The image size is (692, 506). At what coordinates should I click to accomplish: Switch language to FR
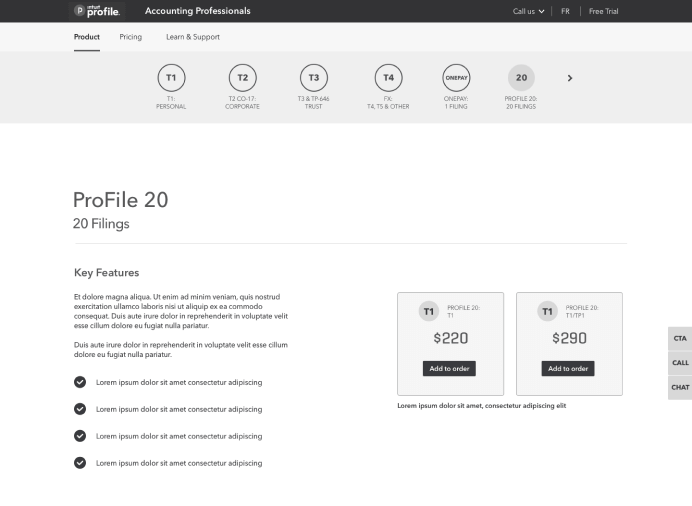point(565,11)
